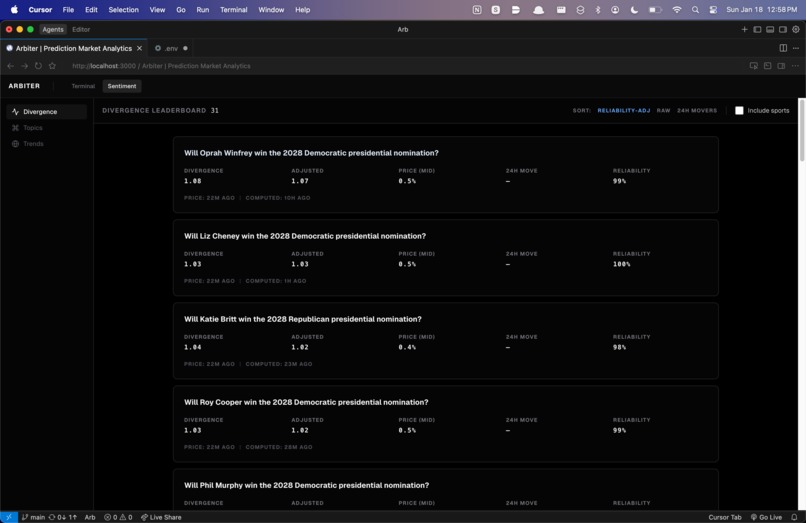Screen dimensions: 806x523
Task: Switch to the .env file tab
Action: click(x=171, y=48)
